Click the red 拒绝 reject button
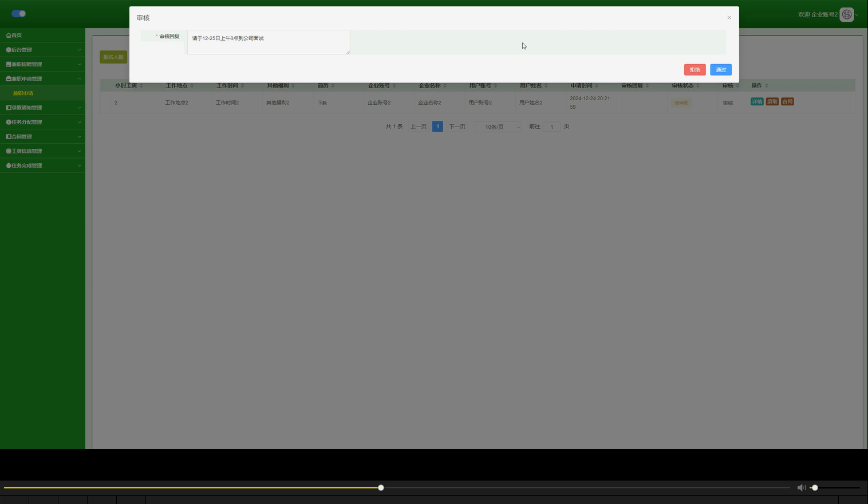The width and height of the screenshot is (868, 504). pyautogui.click(x=695, y=70)
